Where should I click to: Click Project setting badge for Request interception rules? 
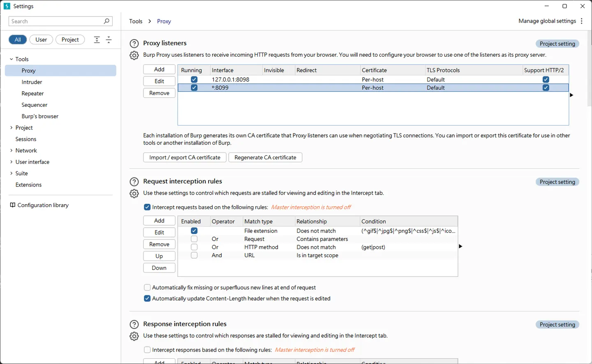point(557,182)
